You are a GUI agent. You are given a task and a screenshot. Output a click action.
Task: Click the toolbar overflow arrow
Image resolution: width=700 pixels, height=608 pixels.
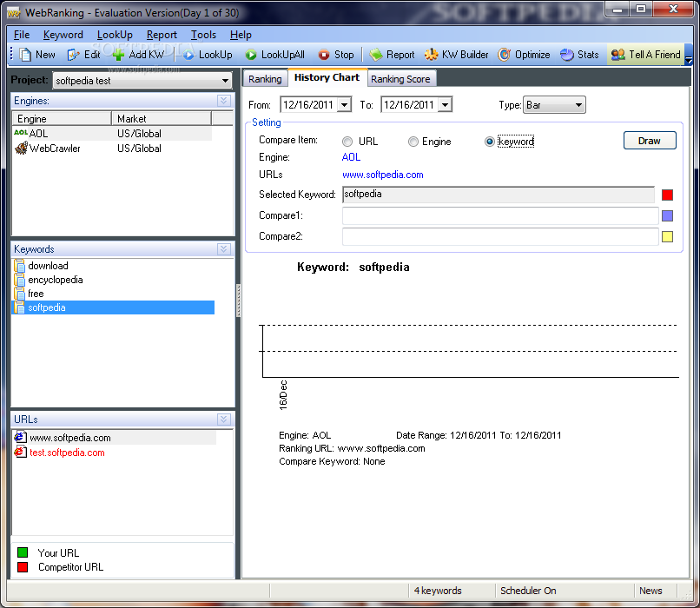pos(688,59)
